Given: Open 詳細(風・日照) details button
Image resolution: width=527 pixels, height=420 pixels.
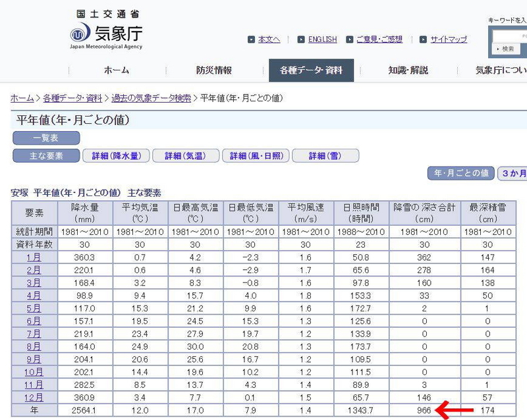Looking at the screenshot, I should pyautogui.click(x=256, y=156).
